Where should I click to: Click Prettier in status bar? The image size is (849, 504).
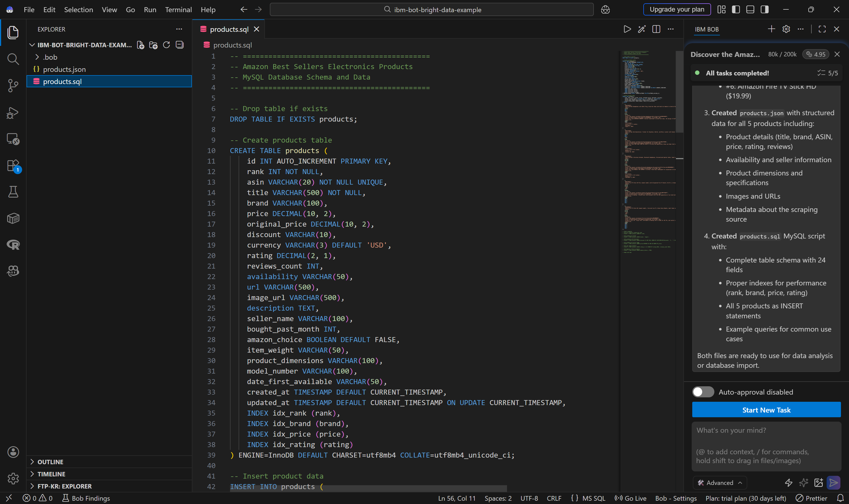tap(812, 498)
